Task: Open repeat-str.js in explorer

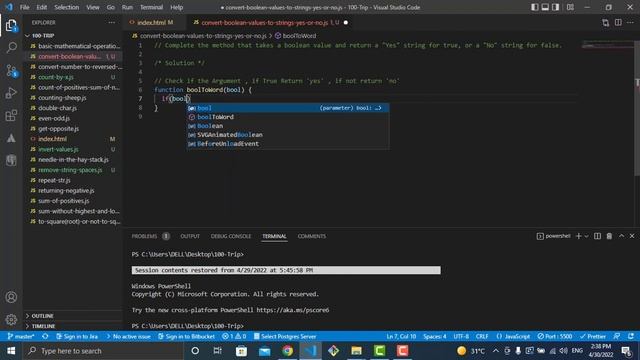Action: point(54,180)
